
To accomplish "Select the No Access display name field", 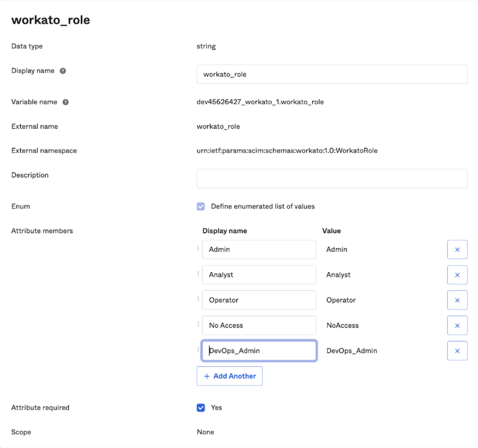I will (259, 325).
